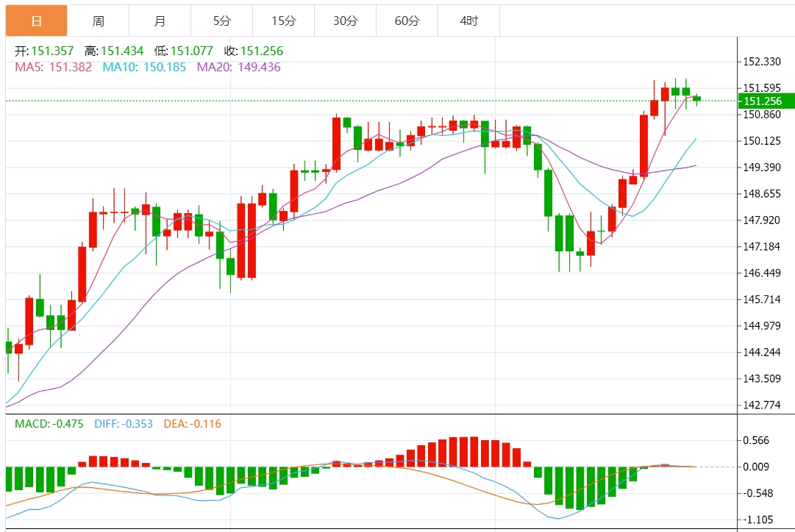The image size is (795, 532).
Task: Click the 147.184 price axis label
Action: tap(762, 247)
